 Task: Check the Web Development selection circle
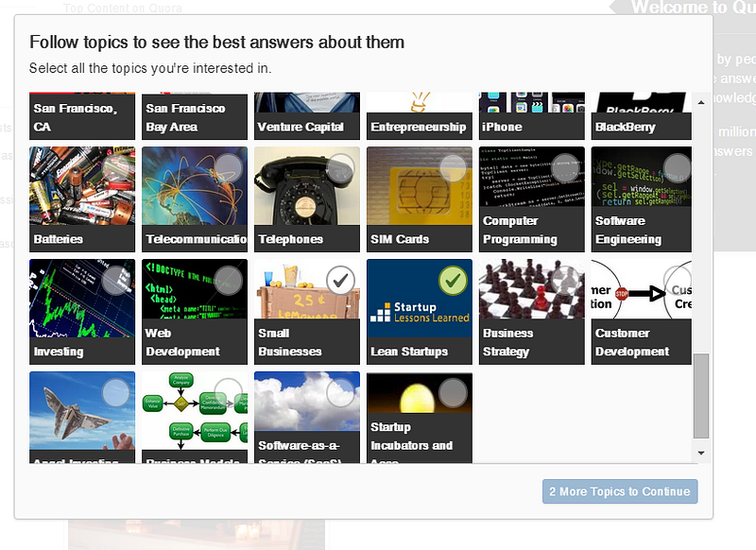(x=228, y=281)
